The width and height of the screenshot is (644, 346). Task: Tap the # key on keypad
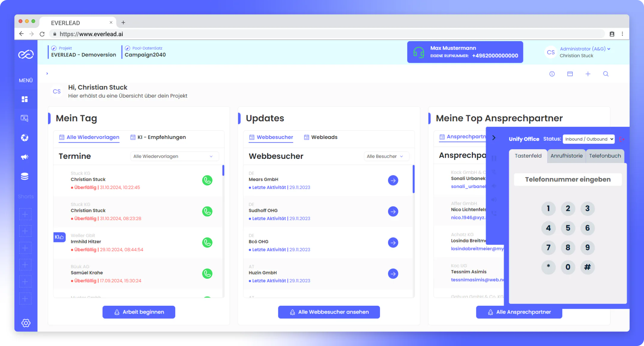587,267
